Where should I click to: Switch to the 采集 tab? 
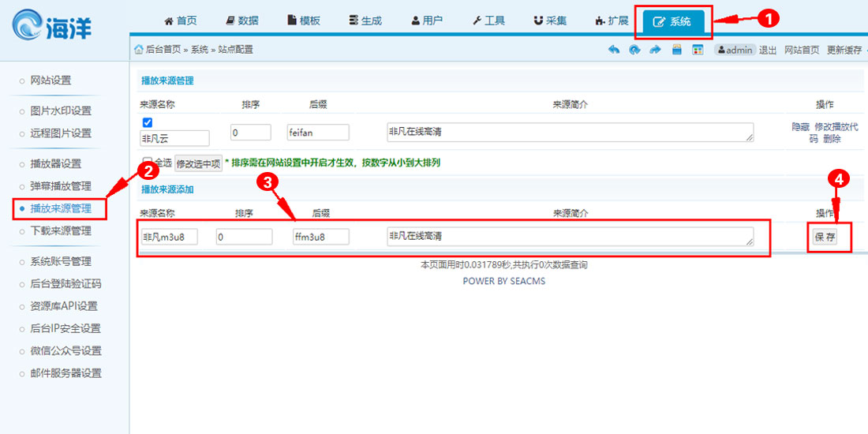click(551, 21)
